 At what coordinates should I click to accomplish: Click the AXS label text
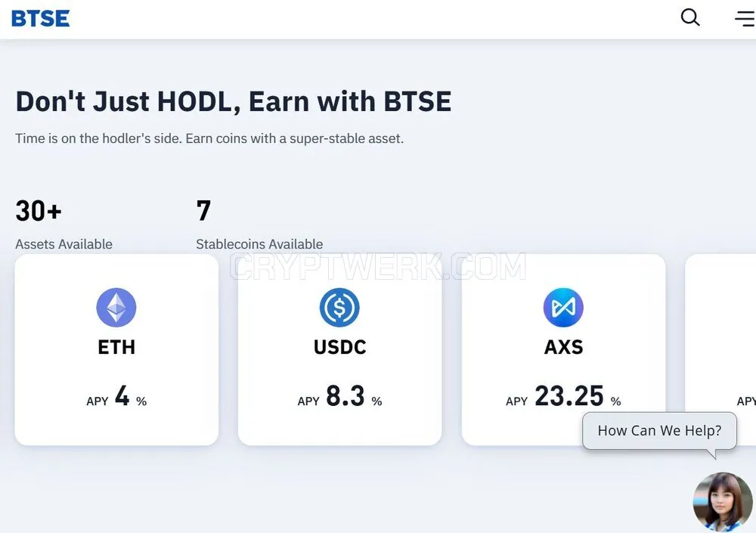pos(564,347)
